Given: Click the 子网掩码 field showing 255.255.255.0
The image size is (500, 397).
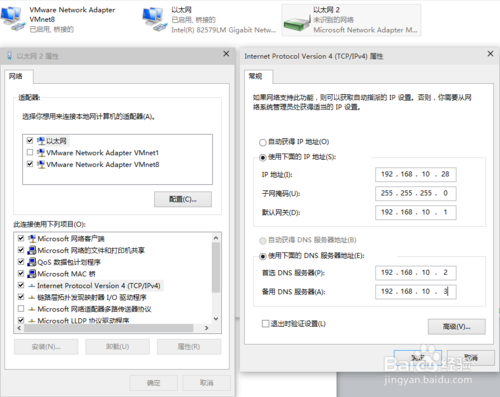Looking at the screenshot, I should coord(416,193).
